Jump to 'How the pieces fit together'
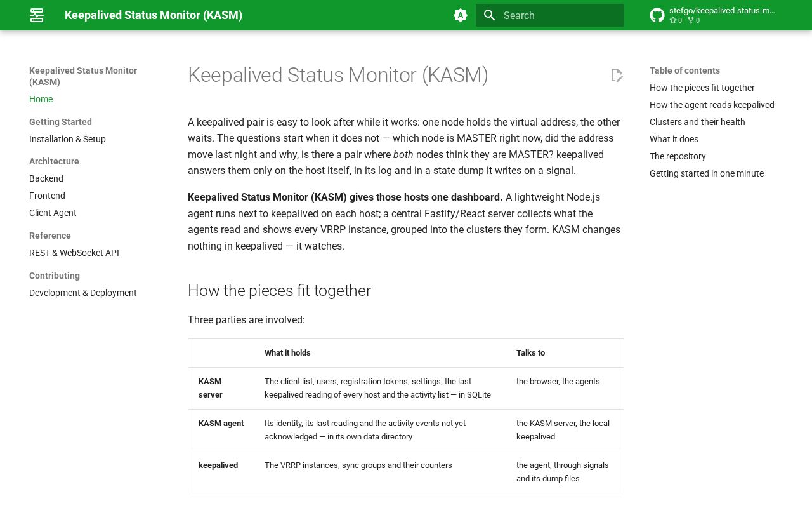 tap(702, 88)
